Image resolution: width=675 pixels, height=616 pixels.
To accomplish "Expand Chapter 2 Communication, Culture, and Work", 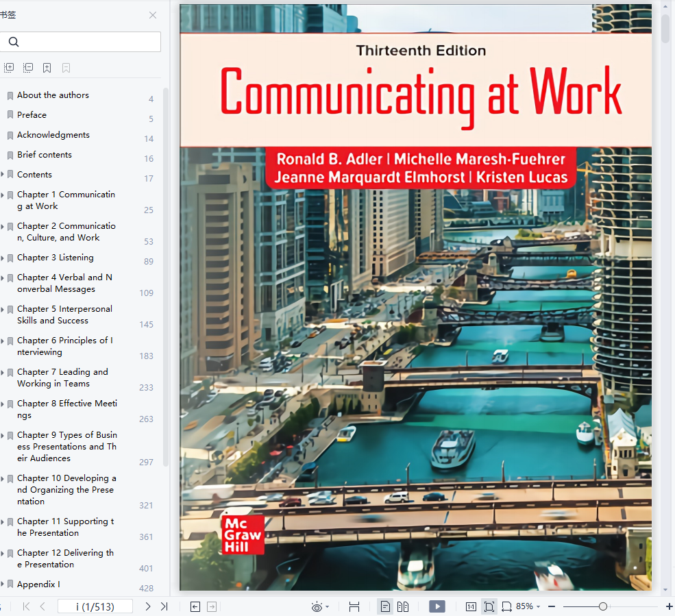I will click(x=3, y=226).
